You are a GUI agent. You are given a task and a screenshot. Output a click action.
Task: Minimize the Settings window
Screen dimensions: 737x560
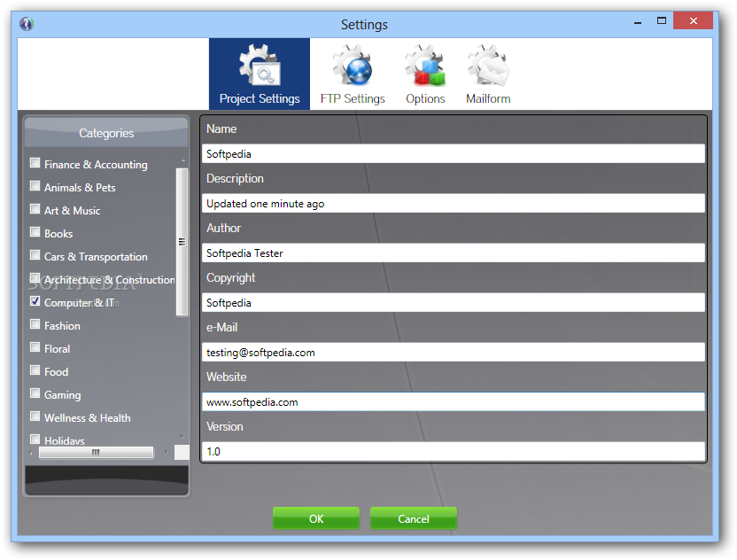(x=638, y=21)
